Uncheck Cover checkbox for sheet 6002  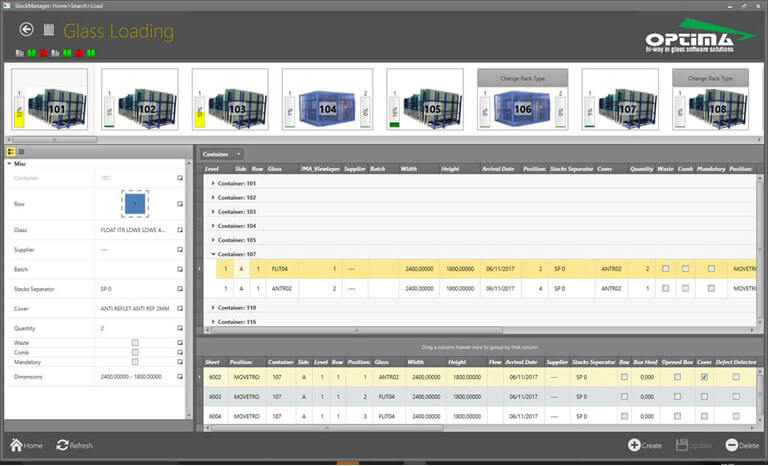point(706,377)
